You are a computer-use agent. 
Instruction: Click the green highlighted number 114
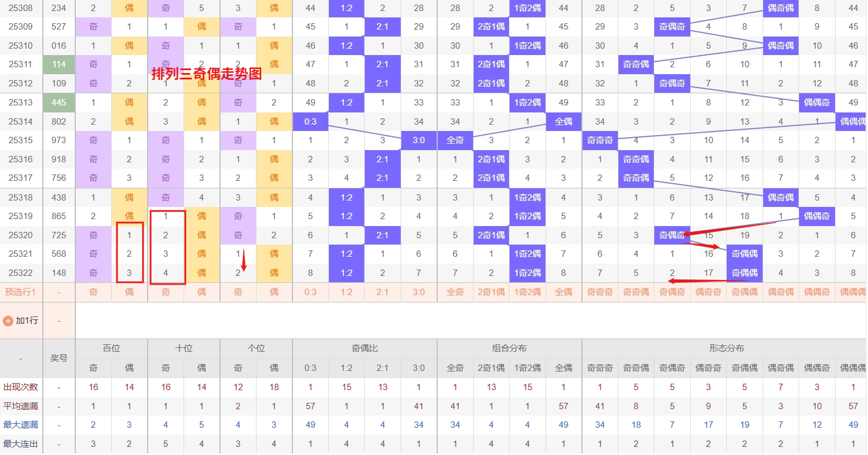(x=59, y=65)
